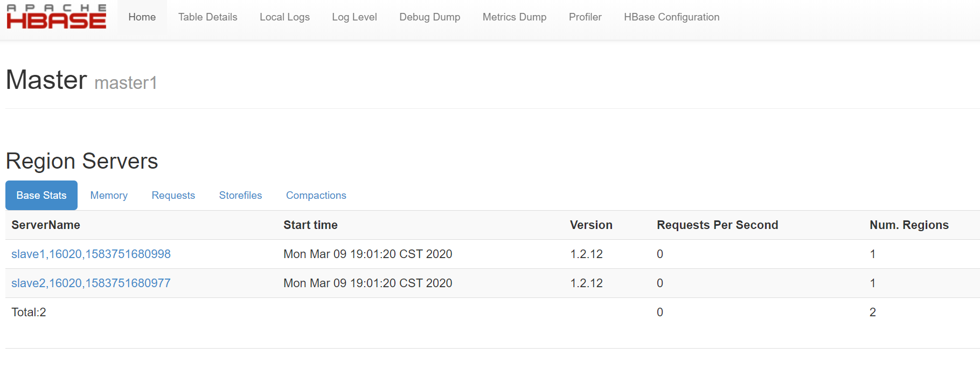
Task: Switch to the Compactions tab
Action: tap(316, 196)
